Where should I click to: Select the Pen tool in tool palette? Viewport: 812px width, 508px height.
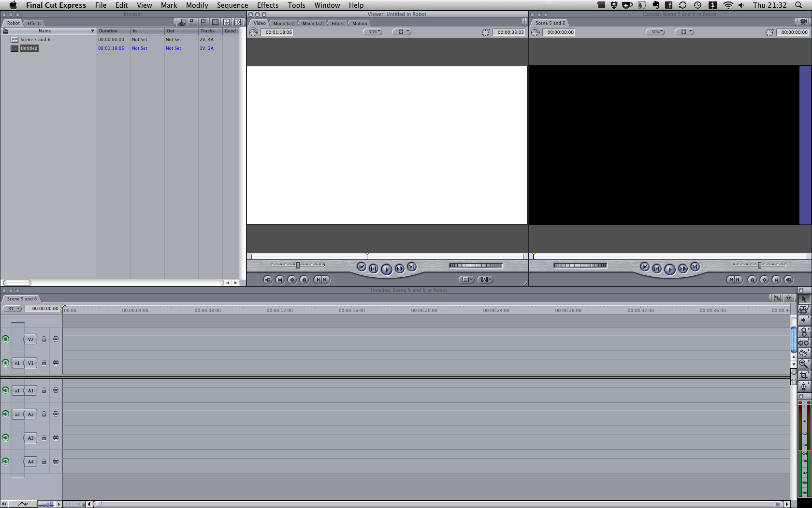[x=804, y=386]
